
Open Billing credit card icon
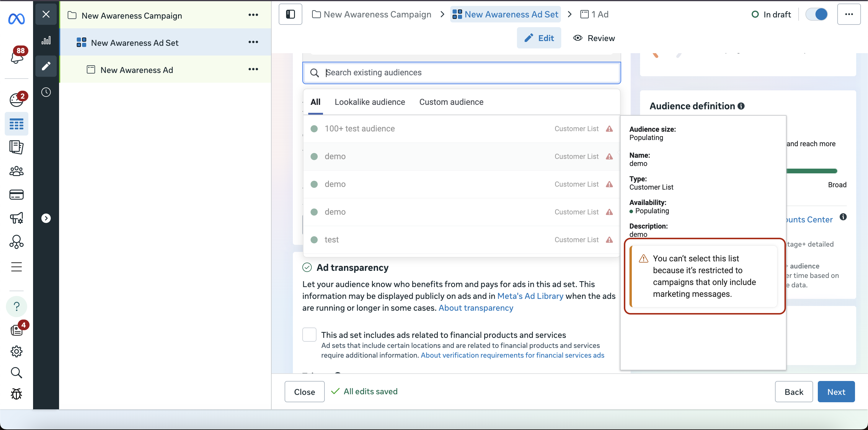coord(16,195)
